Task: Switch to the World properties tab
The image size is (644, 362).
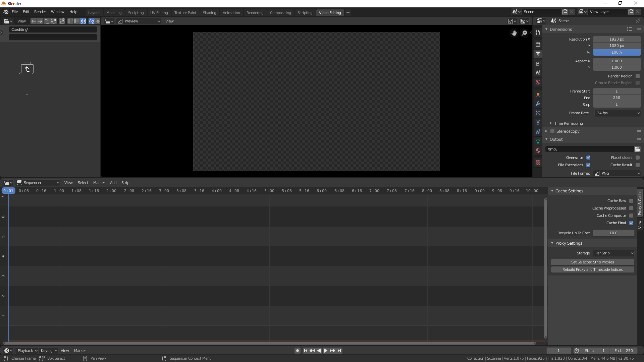Action: coord(538,82)
